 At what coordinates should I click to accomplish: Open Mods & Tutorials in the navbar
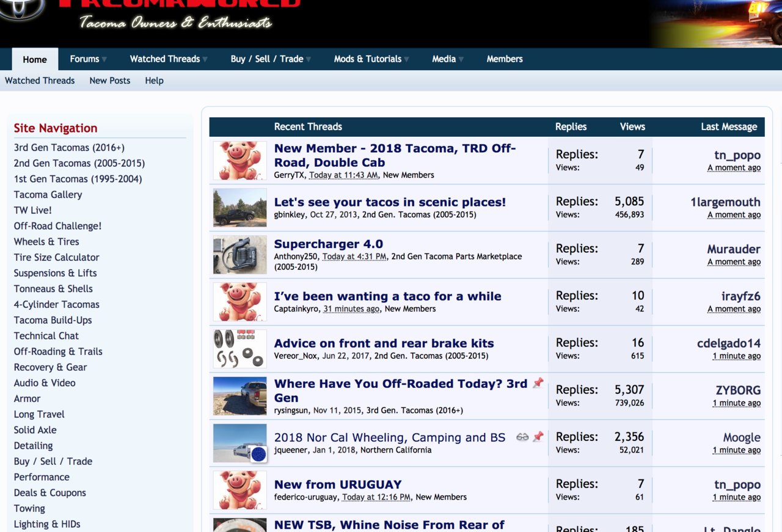point(367,59)
